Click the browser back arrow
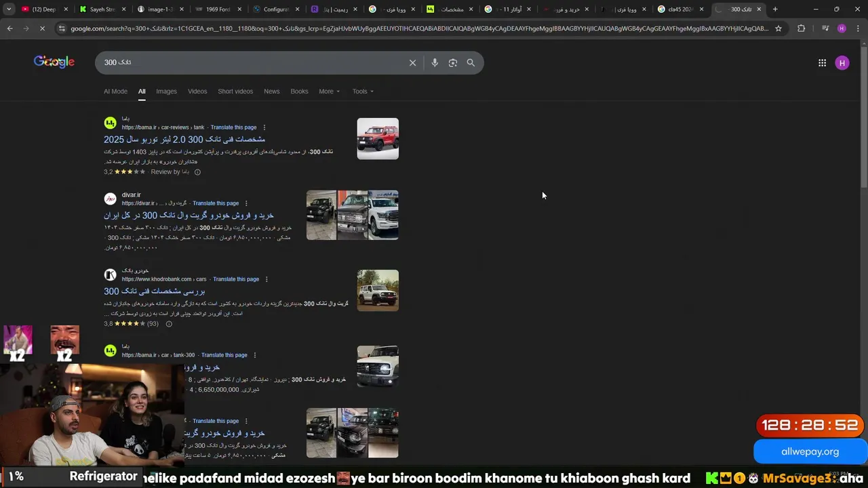The width and height of the screenshot is (868, 488). (x=9, y=28)
